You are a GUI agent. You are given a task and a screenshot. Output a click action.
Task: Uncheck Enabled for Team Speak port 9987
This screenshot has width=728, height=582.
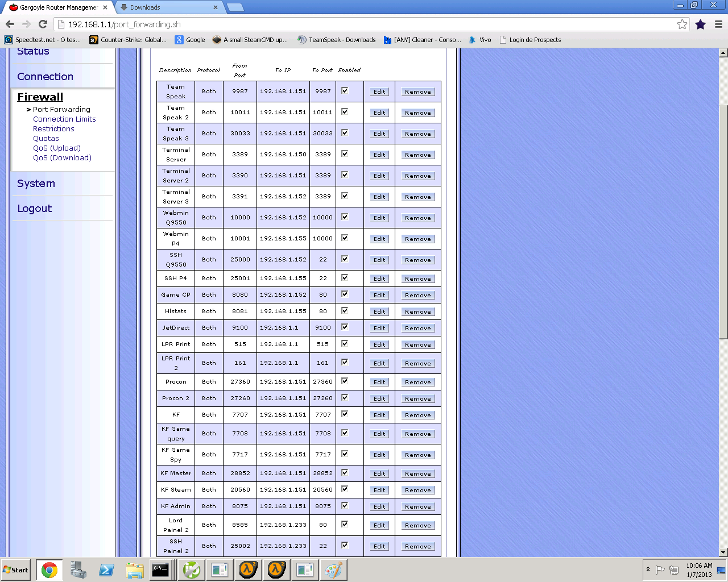[345, 90]
